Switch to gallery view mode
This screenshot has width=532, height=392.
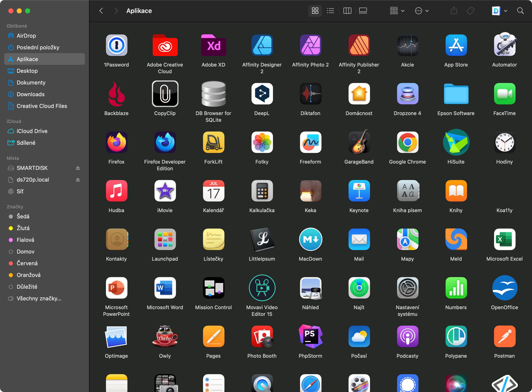click(x=363, y=11)
